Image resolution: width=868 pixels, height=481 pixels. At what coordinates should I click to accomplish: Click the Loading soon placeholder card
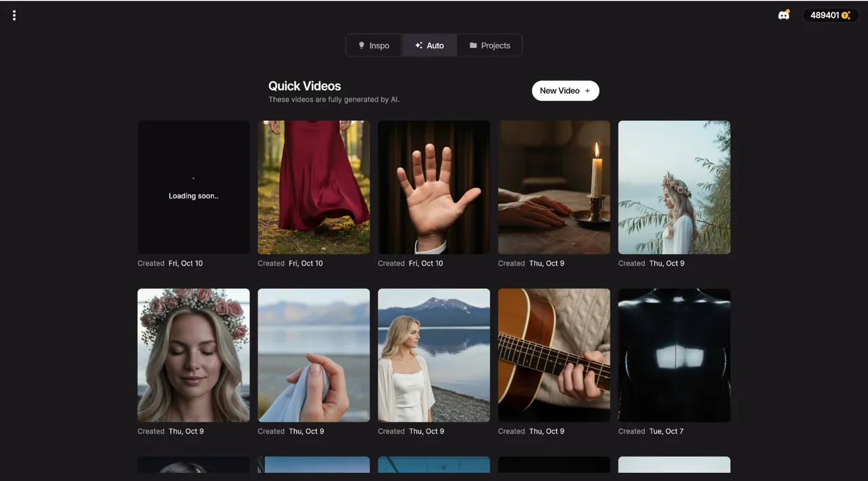point(193,187)
